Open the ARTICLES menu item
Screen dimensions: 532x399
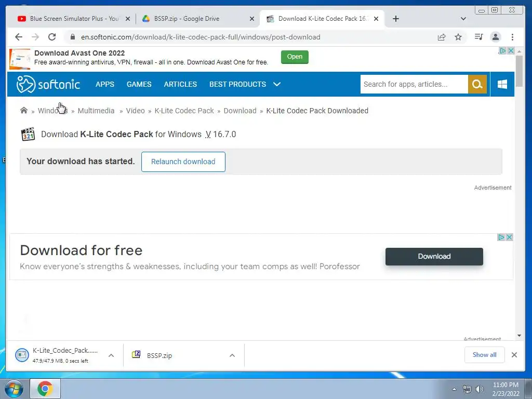180,84
